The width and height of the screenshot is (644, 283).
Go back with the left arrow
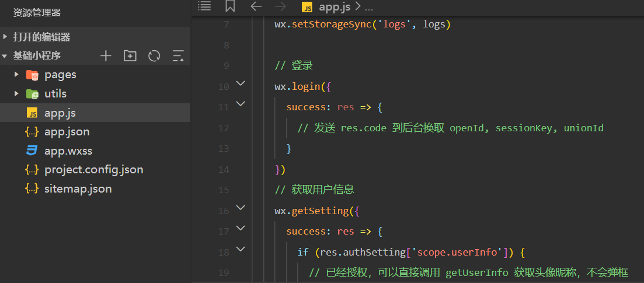[x=256, y=6]
